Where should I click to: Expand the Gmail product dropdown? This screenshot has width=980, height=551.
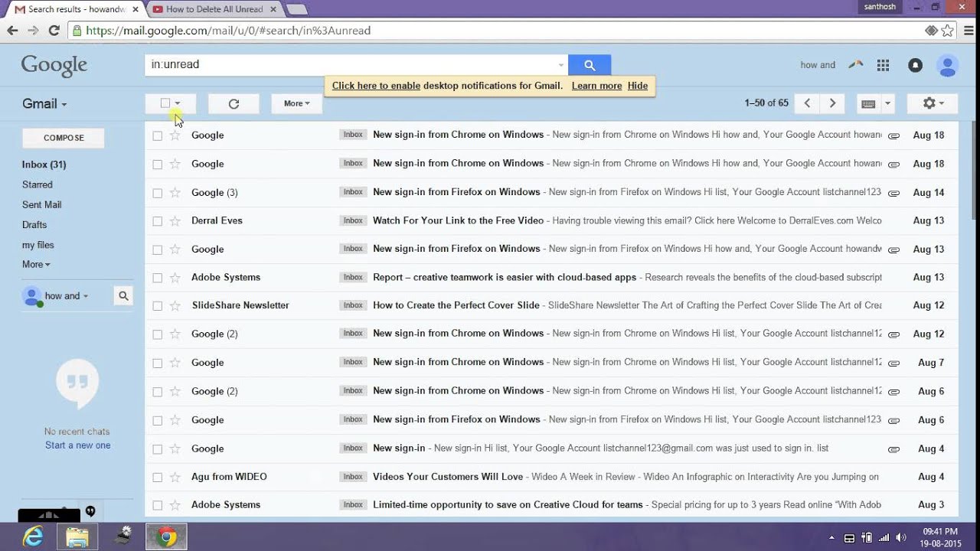point(44,104)
